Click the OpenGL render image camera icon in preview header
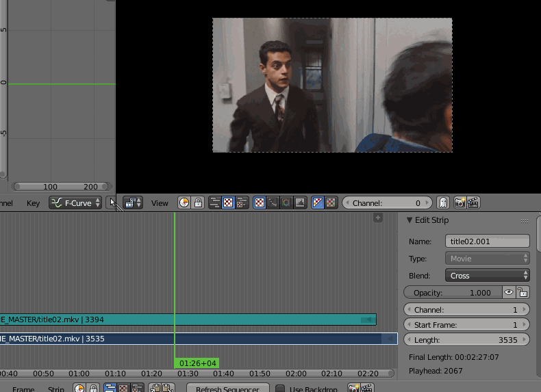This screenshot has height=392, width=541. point(460,202)
